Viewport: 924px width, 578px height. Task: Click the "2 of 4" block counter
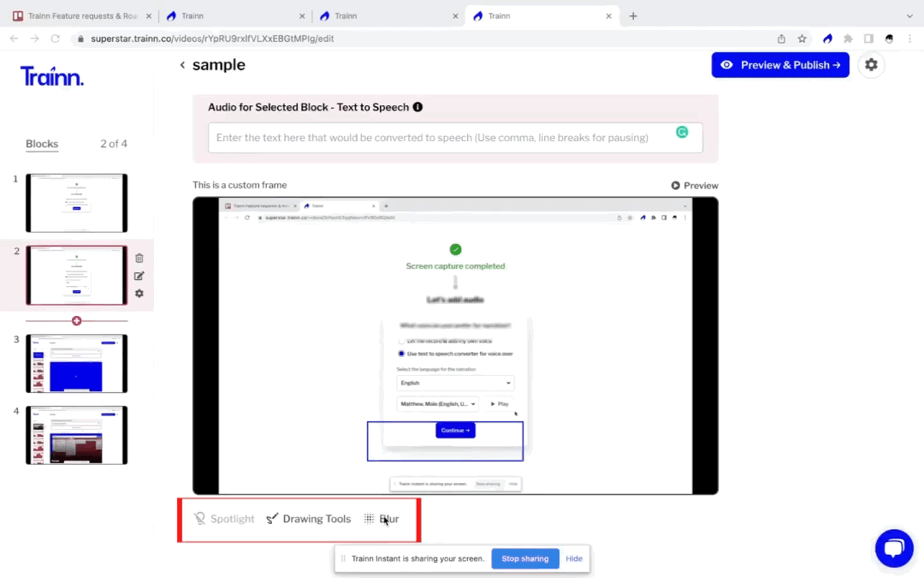point(114,144)
